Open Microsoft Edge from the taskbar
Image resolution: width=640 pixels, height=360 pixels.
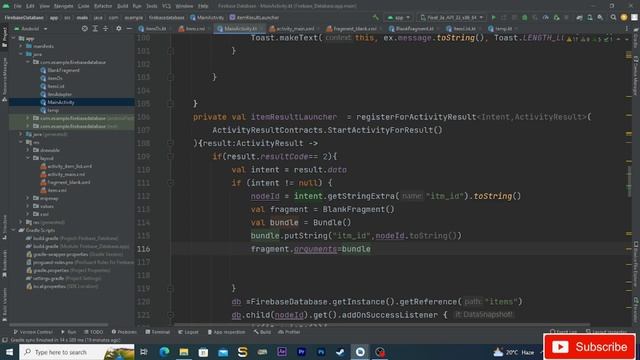coord(164,352)
